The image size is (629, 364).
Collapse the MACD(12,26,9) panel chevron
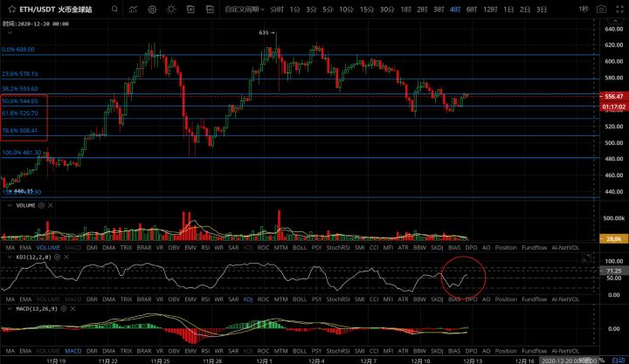(10, 309)
